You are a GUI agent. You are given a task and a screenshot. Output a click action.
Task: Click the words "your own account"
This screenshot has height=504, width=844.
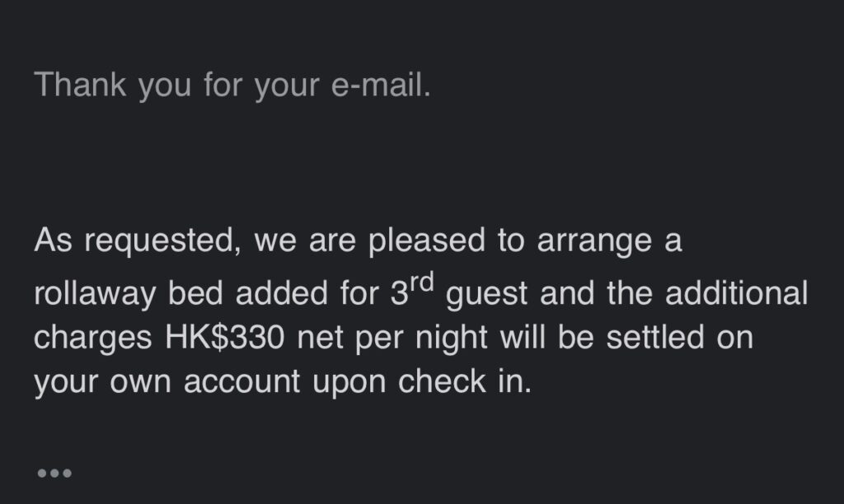click(166, 383)
